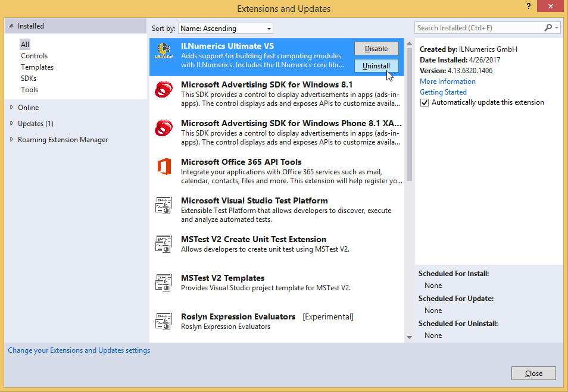Click the Scheduled For Uninstall heading
The width and height of the screenshot is (568, 392).
pos(458,324)
